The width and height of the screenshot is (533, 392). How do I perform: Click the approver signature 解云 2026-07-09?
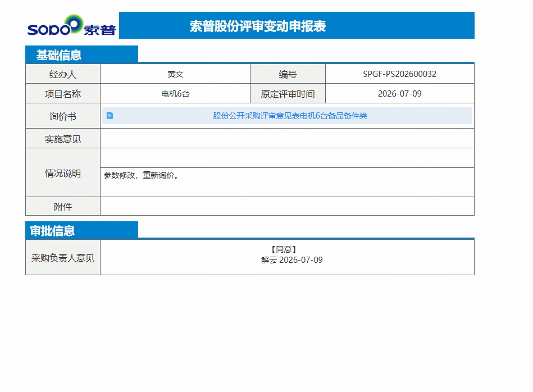click(x=291, y=260)
